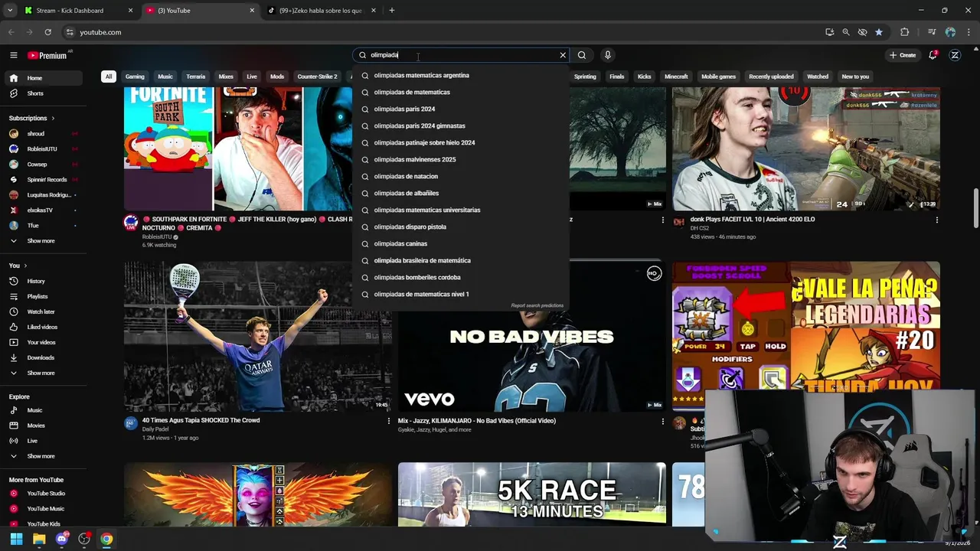
Task: Open the account avatar menu
Action: tap(955, 55)
